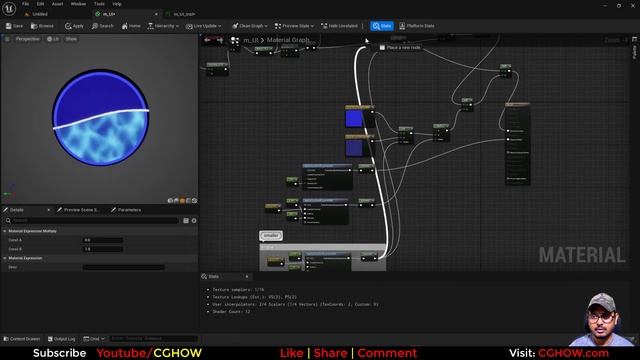Open the Window menu
The height and width of the screenshot is (360, 640).
[78, 4]
